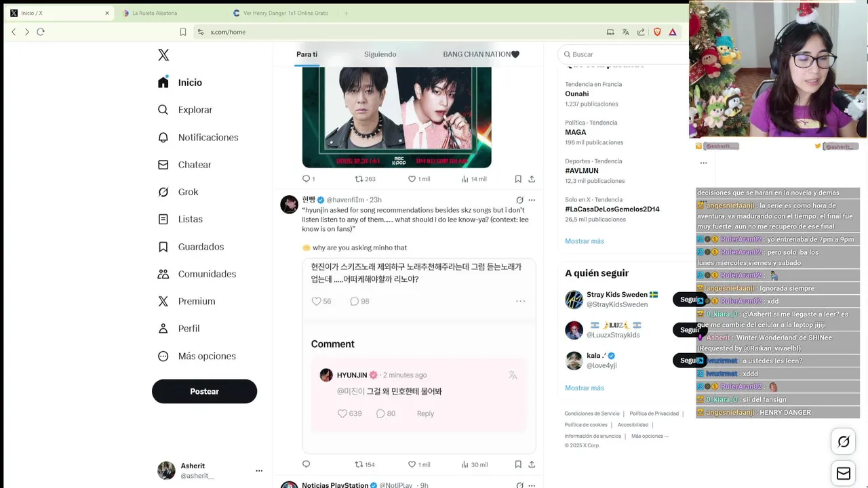Open a new browser tab
This screenshot has width=868, height=488.
click(346, 13)
